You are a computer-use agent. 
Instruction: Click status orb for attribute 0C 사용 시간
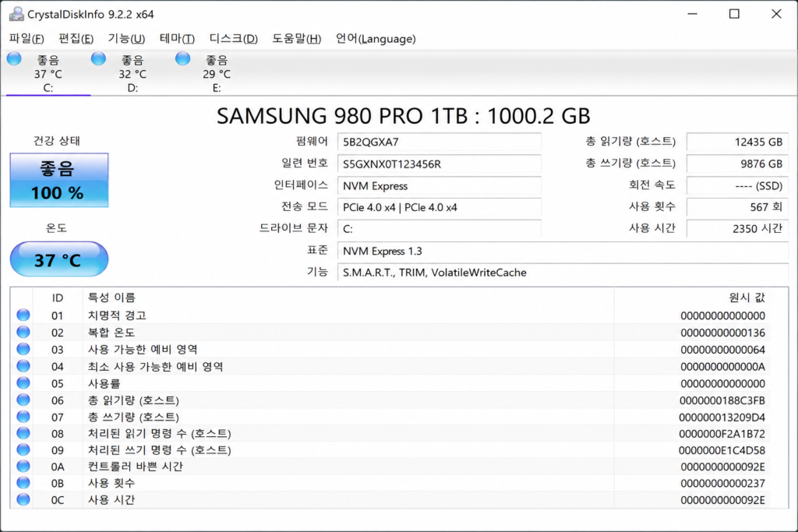click(23, 499)
